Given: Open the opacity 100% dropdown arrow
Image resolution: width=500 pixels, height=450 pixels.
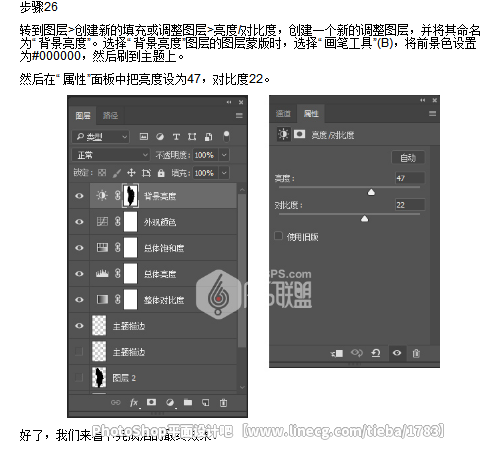Looking at the screenshot, I should coord(224,155).
